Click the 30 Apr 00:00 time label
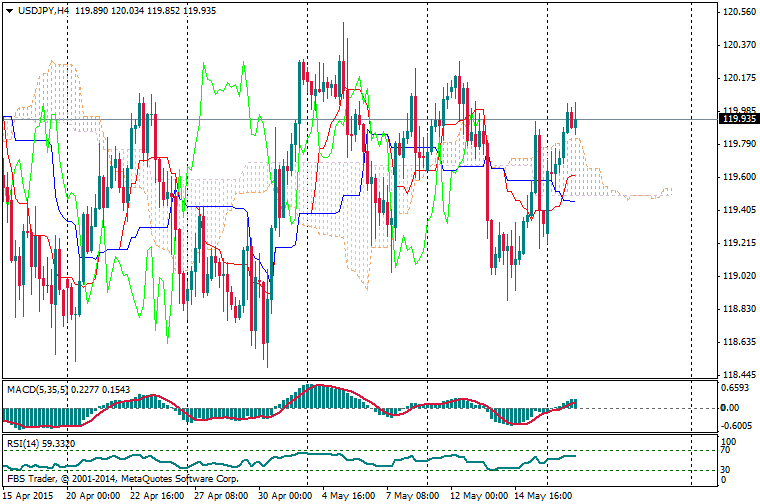This screenshot has height=504, width=760. pyautogui.click(x=285, y=496)
